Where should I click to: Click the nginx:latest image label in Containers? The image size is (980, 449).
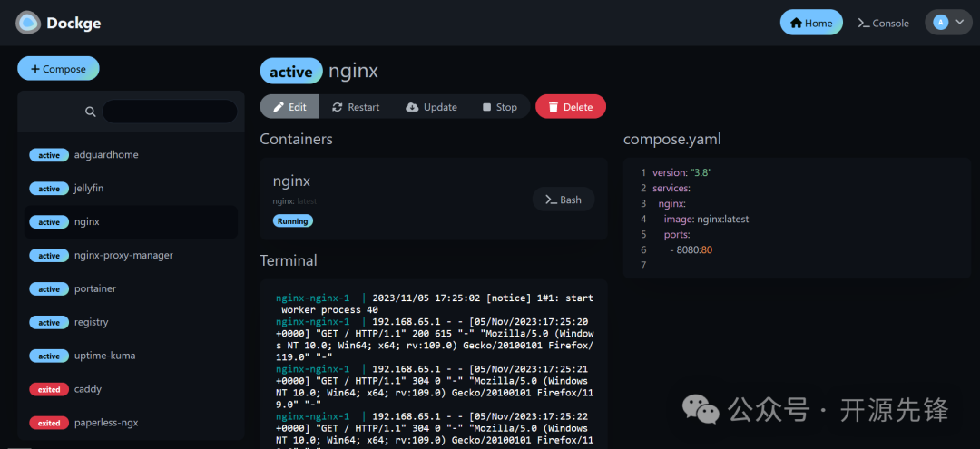tap(294, 201)
